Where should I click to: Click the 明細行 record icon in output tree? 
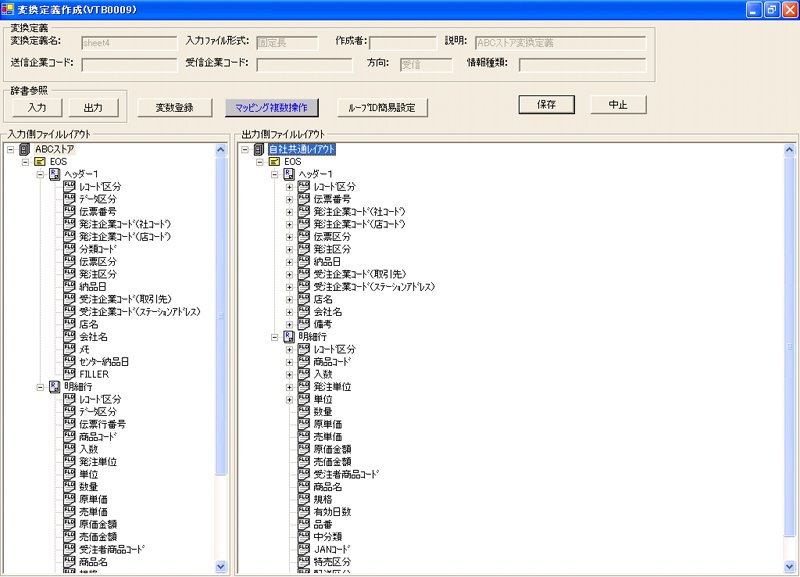pyautogui.click(x=289, y=337)
